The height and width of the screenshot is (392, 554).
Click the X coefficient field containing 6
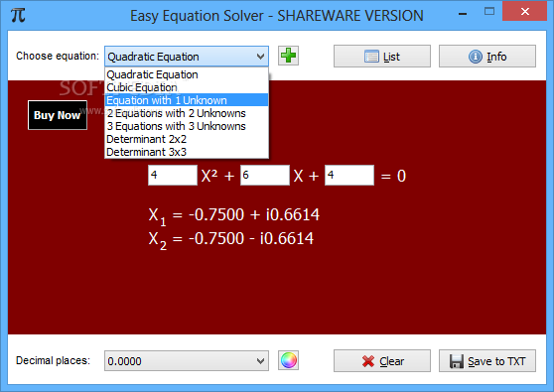pyautogui.click(x=265, y=176)
